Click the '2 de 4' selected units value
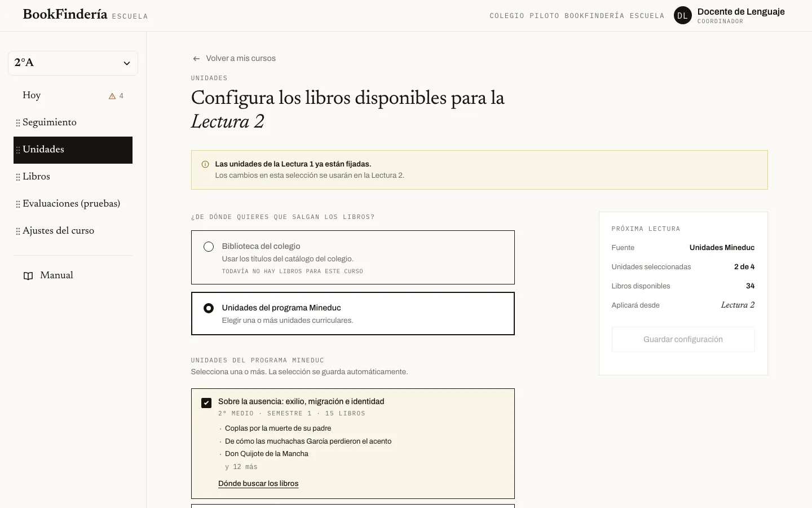812x508 pixels. click(744, 267)
